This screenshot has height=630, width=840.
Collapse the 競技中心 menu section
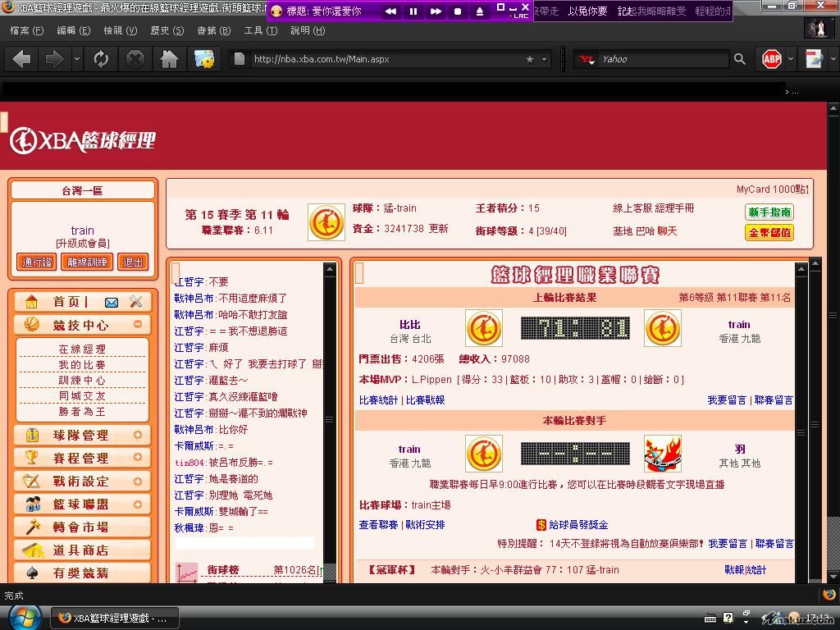(138, 324)
